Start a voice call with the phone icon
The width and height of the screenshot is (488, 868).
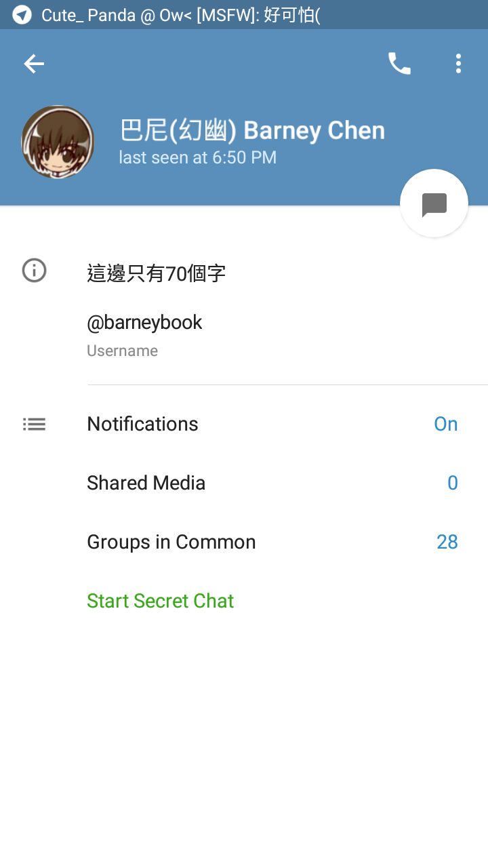(x=399, y=64)
